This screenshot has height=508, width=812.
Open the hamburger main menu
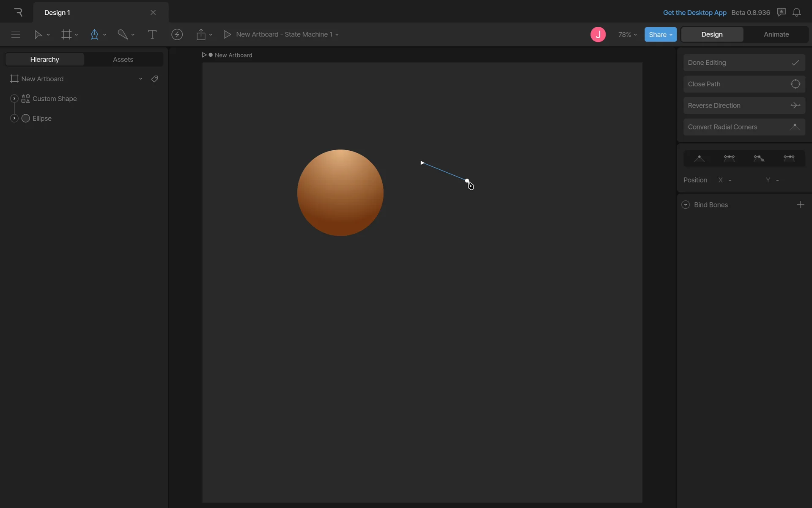tap(16, 34)
